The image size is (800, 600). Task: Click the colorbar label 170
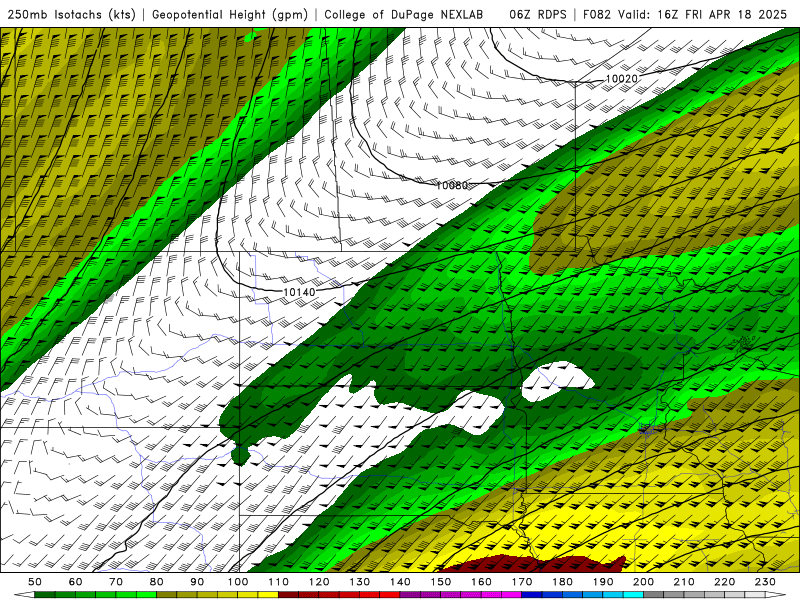[x=522, y=582]
